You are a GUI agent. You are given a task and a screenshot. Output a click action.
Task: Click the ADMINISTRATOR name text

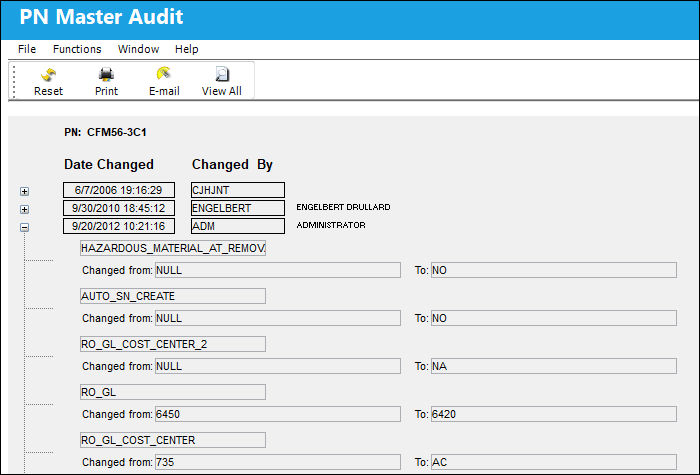tap(331, 225)
